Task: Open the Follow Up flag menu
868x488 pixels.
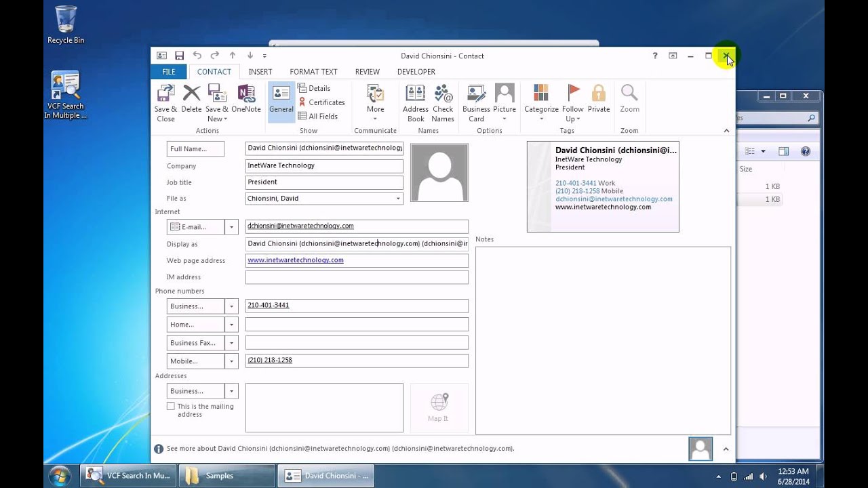Action: (x=573, y=103)
